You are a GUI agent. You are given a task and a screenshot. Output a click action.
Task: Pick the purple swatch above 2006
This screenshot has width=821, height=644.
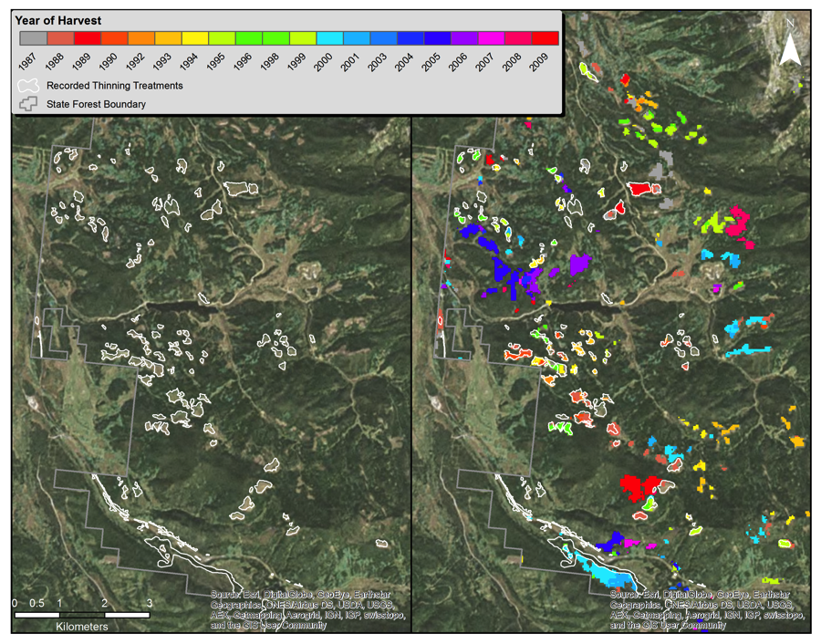464,38
